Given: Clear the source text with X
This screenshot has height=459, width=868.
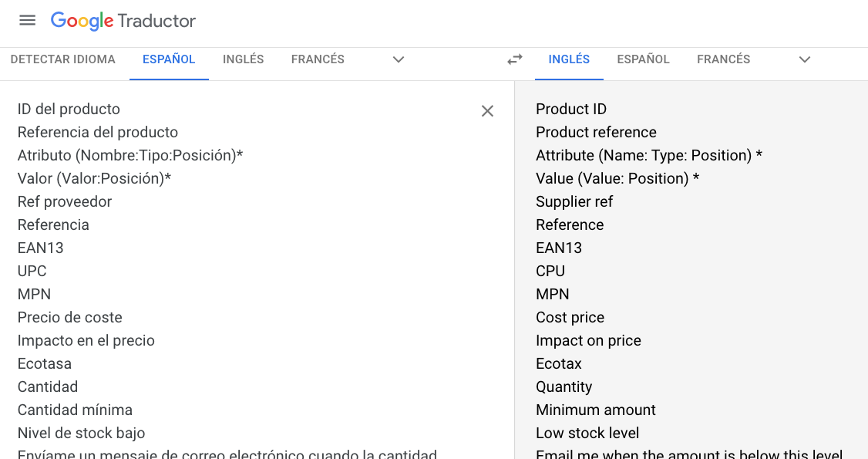Looking at the screenshot, I should click(x=487, y=111).
